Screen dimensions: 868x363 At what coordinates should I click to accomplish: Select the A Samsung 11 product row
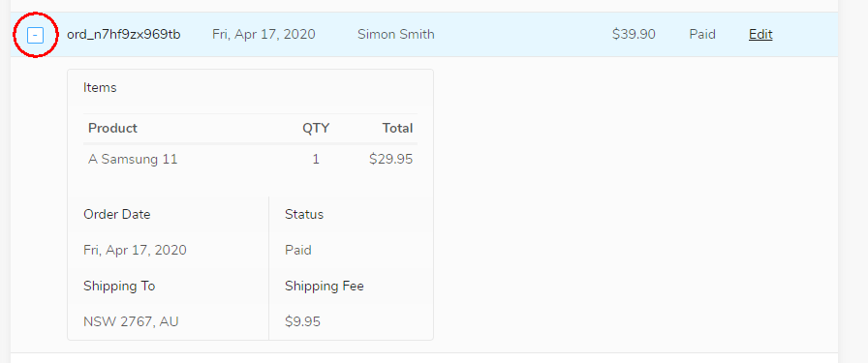click(x=250, y=160)
